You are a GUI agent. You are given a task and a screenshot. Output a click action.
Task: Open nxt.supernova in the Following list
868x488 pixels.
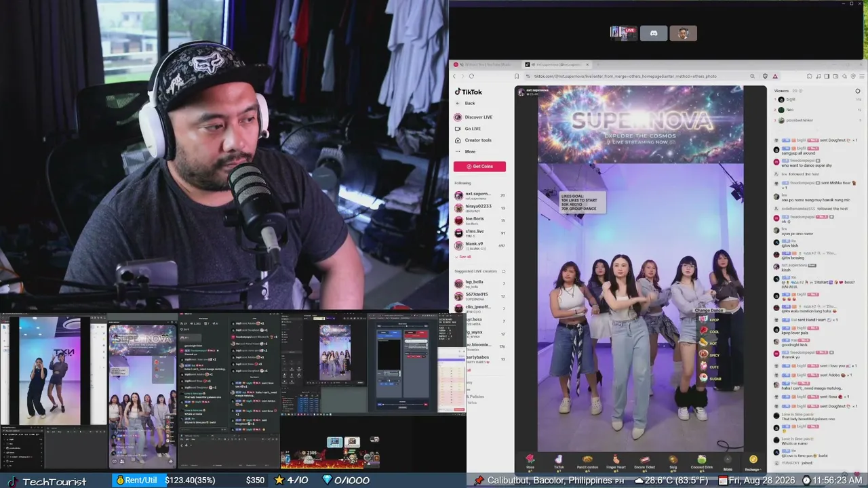point(480,195)
